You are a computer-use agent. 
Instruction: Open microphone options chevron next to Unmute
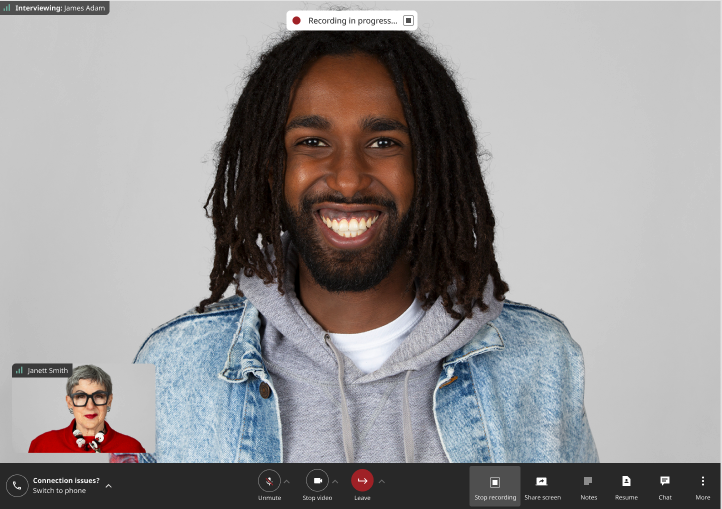(287, 481)
